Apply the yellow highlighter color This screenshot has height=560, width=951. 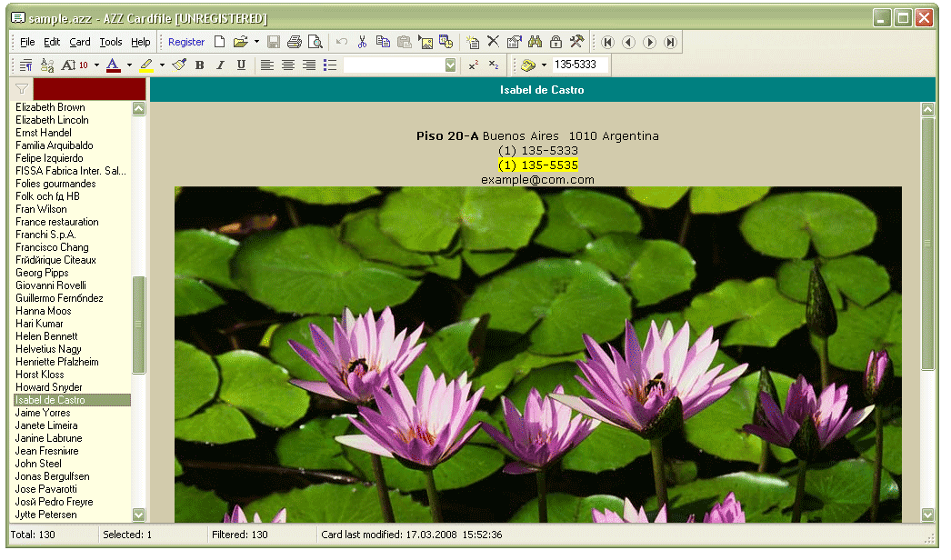146,65
